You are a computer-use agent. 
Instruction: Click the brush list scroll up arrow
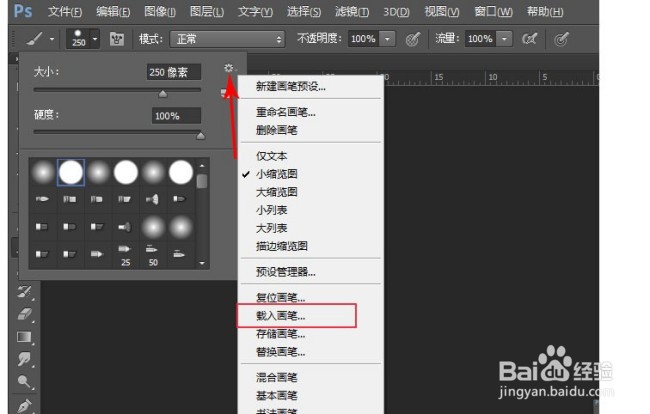(x=202, y=166)
